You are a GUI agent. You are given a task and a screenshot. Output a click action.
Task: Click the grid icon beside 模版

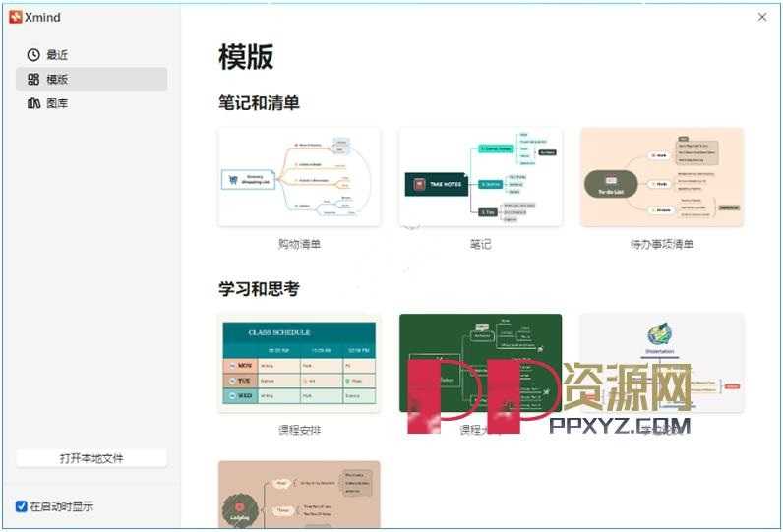click(33, 80)
